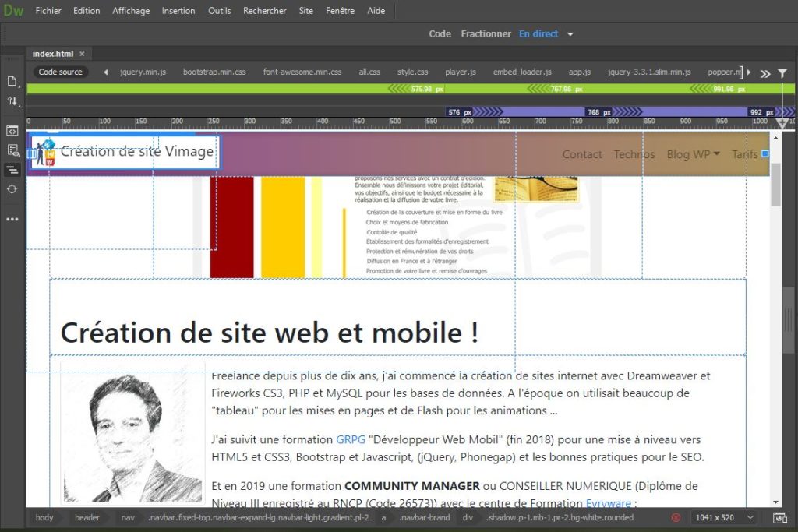Click the Code source button
798x532 pixels.
coord(60,72)
